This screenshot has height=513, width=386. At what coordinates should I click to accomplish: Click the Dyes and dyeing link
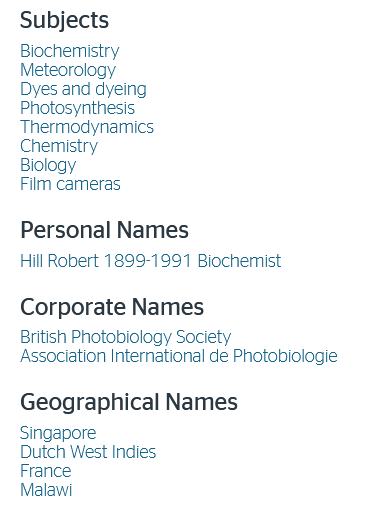point(83,89)
